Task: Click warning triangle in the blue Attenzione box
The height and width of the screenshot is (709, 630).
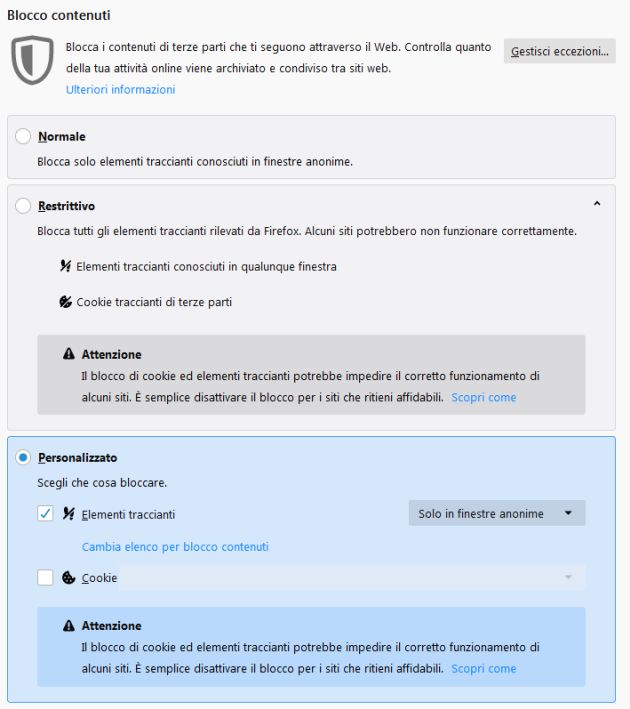Action: pos(68,626)
